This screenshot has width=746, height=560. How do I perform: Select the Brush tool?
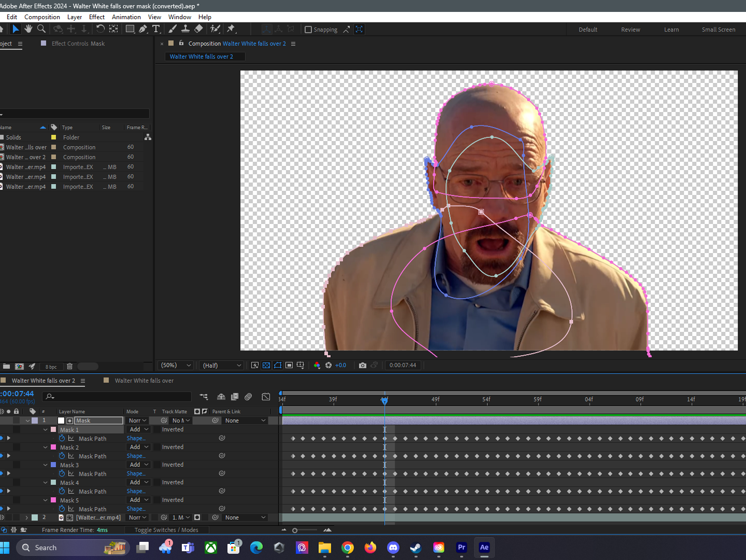(x=173, y=29)
